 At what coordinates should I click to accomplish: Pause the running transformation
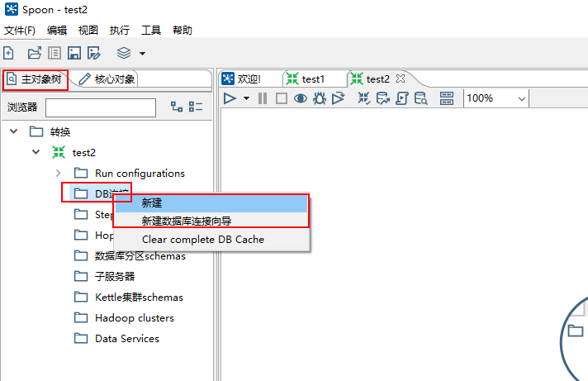tap(263, 98)
